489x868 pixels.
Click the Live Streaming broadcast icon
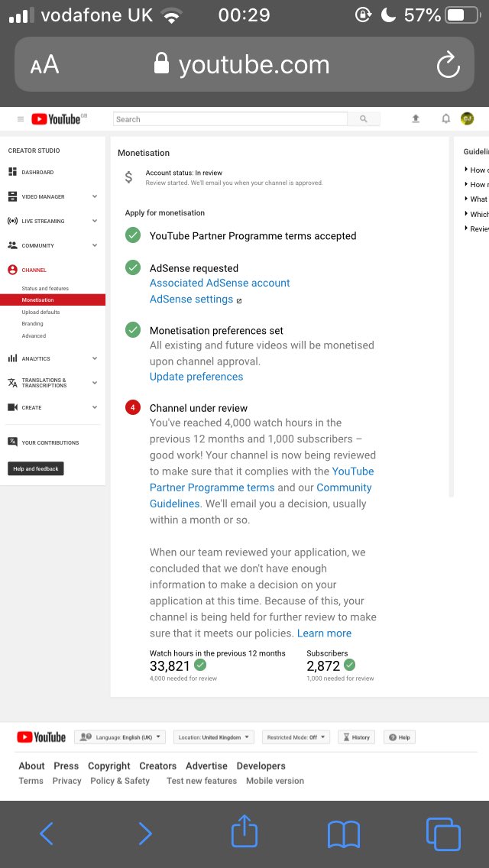(13, 221)
